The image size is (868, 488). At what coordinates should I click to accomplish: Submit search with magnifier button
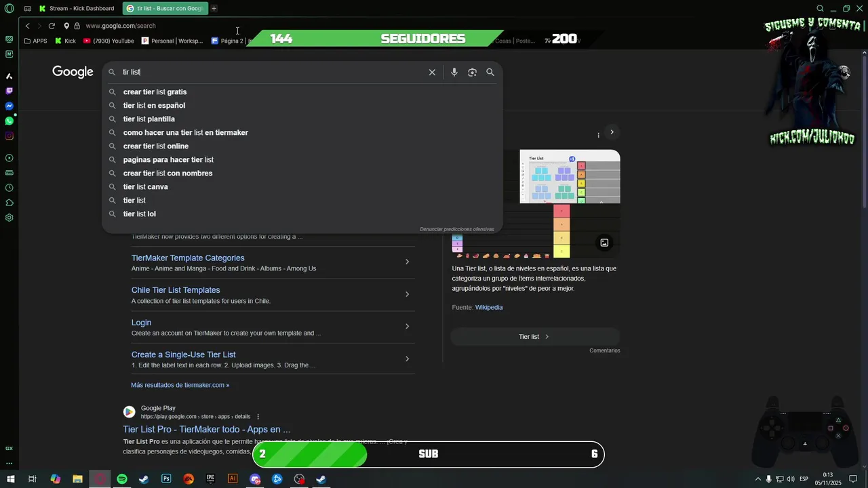click(490, 72)
